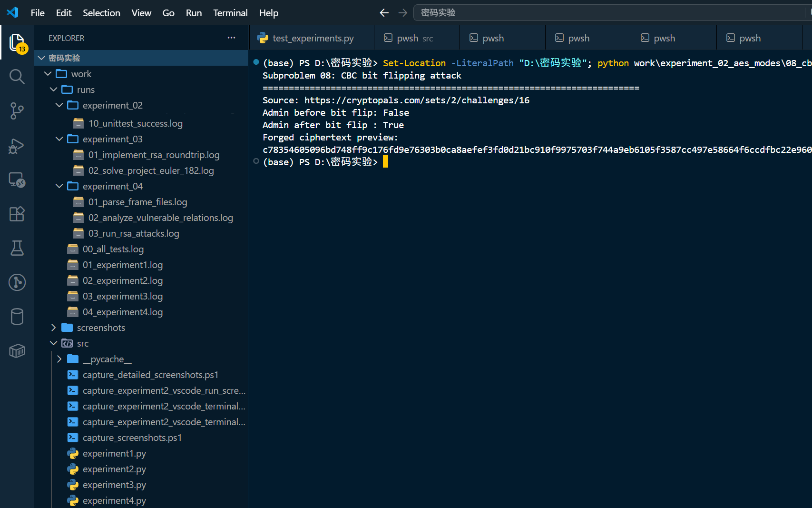Viewport: 812px width, 508px height.
Task: Open Run and Debug view
Action: pyautogui.click(x=17, y=145)
